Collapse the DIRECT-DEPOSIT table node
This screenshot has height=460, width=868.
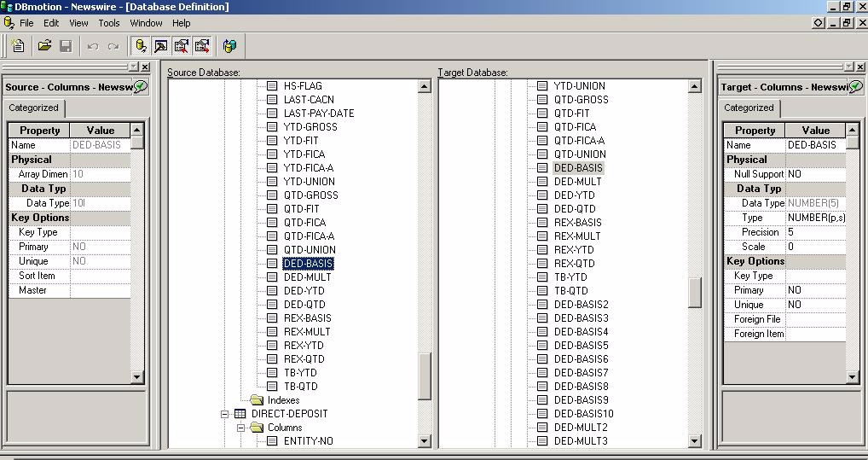[x=226, y=414]
